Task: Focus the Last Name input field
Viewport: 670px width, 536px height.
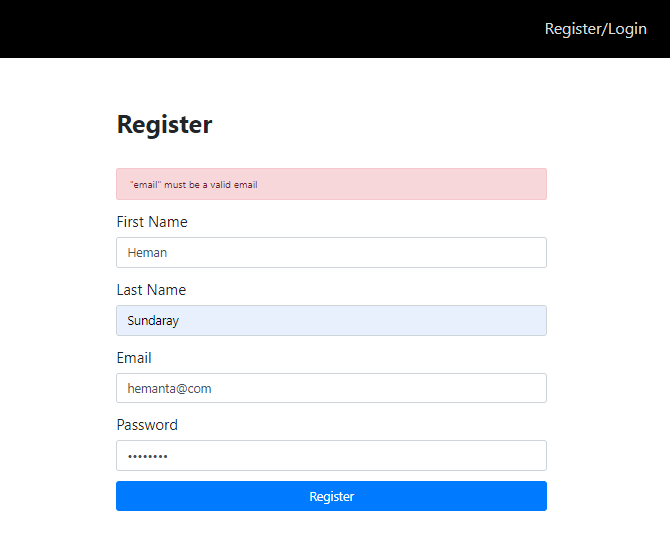Action: click(x=331, y=321)
